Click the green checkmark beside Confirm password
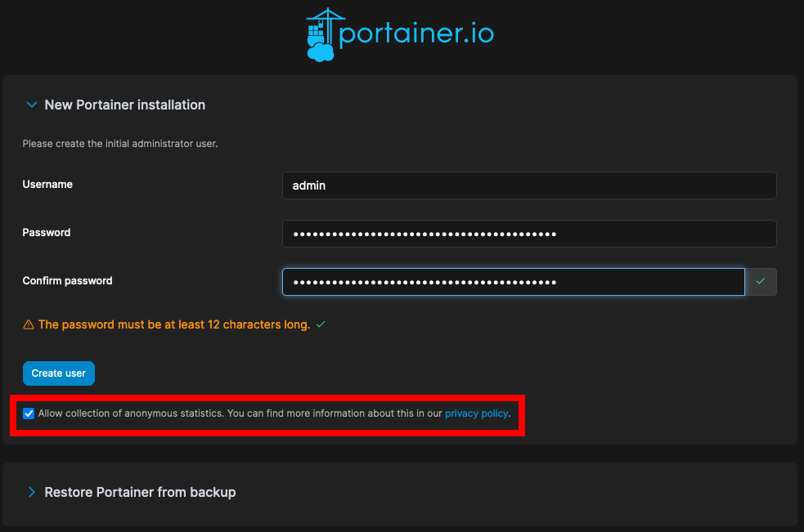 [761, 281]
